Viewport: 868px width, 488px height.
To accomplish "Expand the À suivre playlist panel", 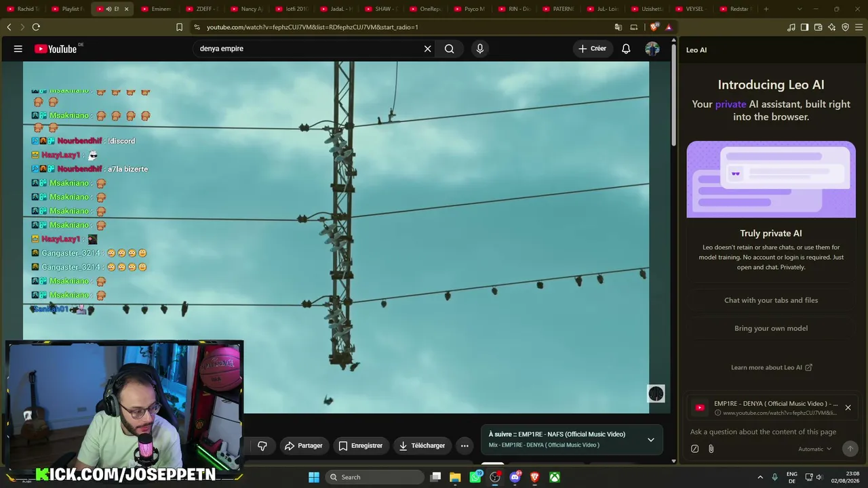I will (x=651, y=439).
